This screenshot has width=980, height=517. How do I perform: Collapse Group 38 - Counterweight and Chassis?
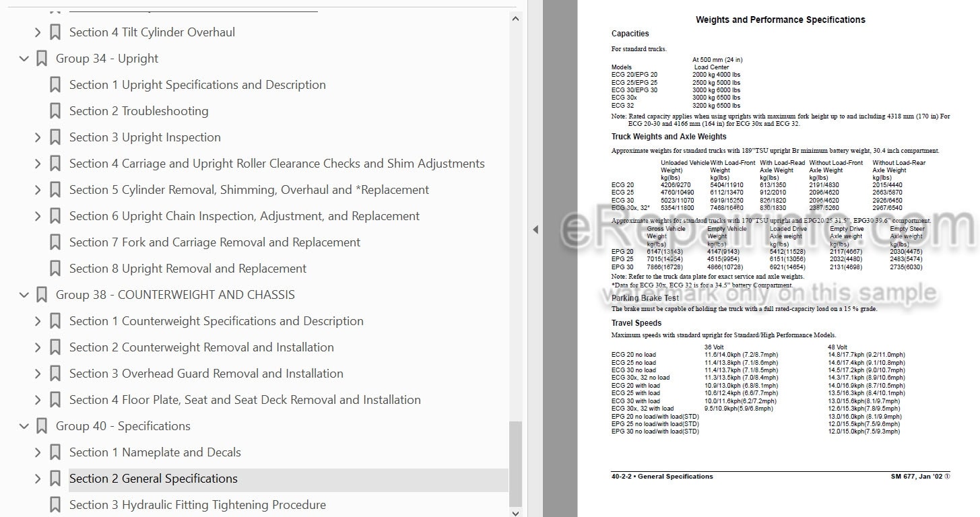24,295
